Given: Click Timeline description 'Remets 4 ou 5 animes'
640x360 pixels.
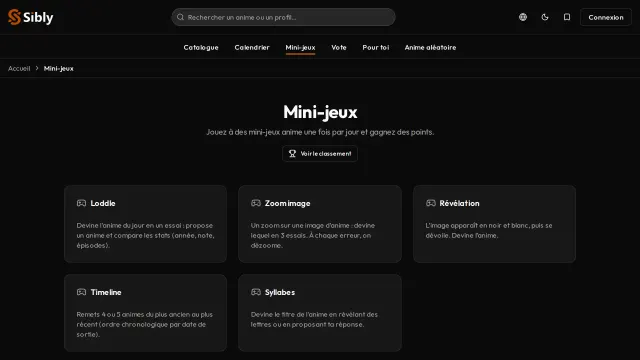Looking at the screenshot, I should point(110,314).
